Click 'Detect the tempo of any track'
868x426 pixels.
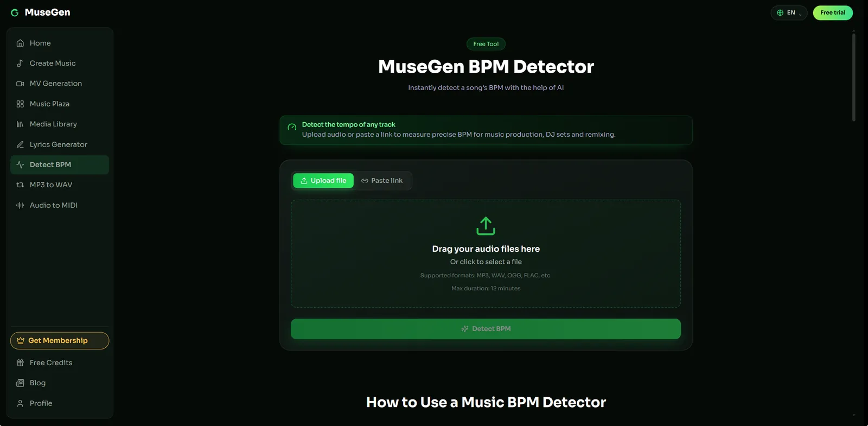tap(349, 124)
